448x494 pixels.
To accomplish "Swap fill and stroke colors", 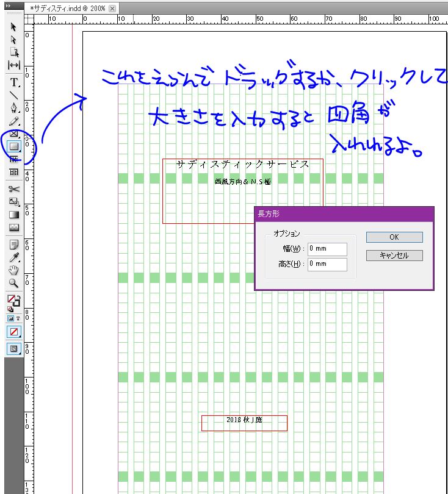I will [x=18, y=297].
